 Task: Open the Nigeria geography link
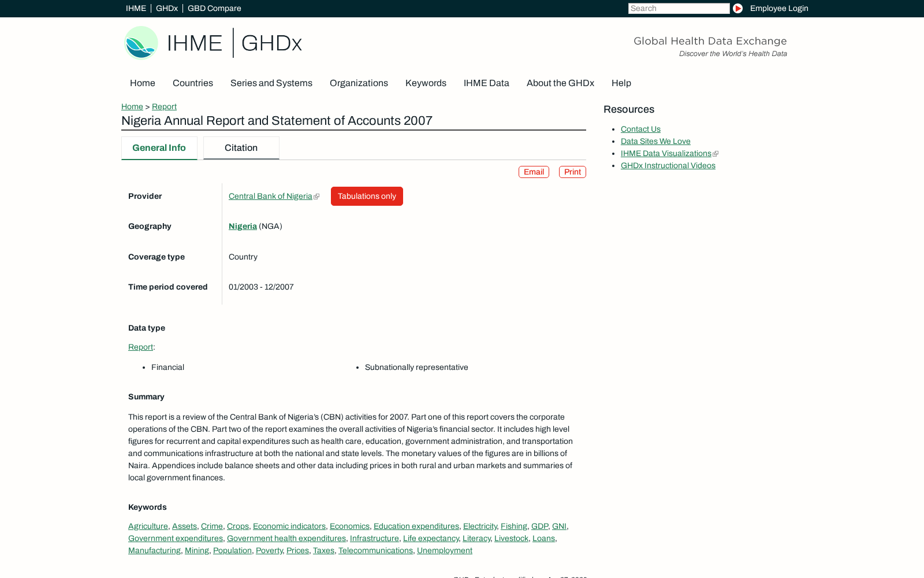[243, 227]
